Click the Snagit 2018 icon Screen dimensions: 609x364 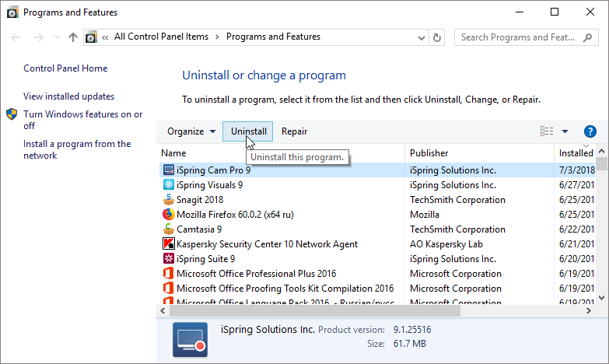(168, 200)
